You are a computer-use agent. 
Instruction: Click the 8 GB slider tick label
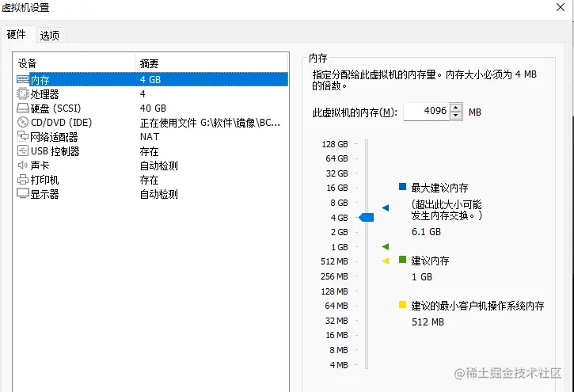(339, 203)
